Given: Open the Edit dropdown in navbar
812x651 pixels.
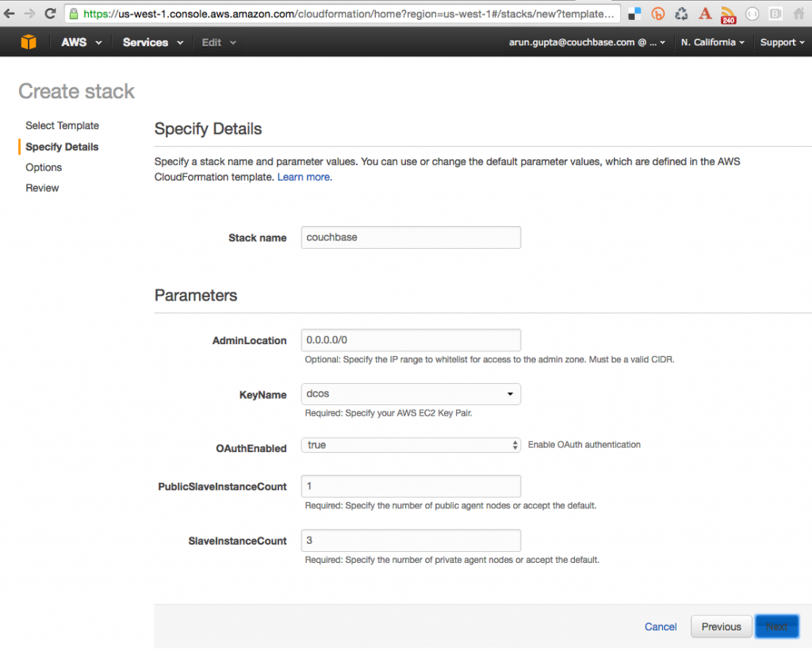Looking at the screenshot, I should [x=219, y=43].
